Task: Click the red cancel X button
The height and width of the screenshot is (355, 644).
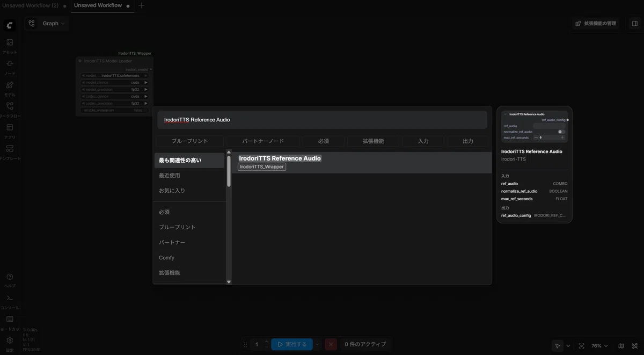Action: [x=331, y=344]
